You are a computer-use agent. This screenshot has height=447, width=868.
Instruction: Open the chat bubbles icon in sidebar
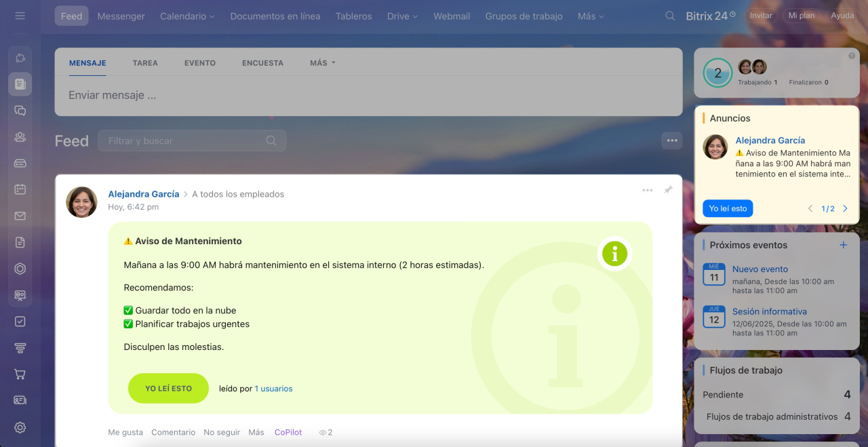click(20, 111)
